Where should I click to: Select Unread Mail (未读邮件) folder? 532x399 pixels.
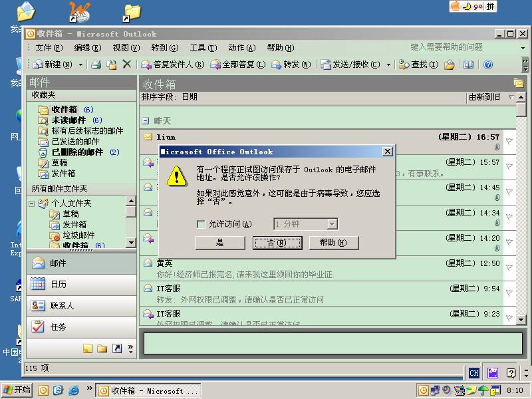coord(69,120)
